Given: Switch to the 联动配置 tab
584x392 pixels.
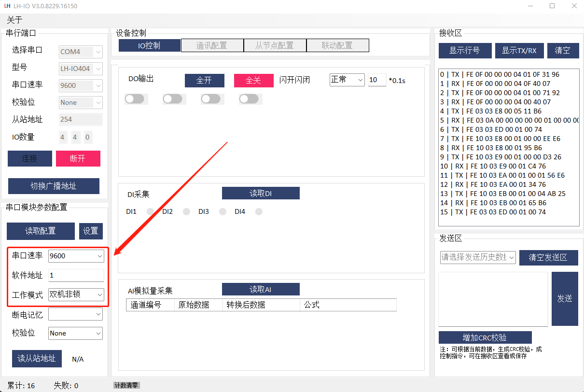Looking at the screenshot, I should coord(337,45).
